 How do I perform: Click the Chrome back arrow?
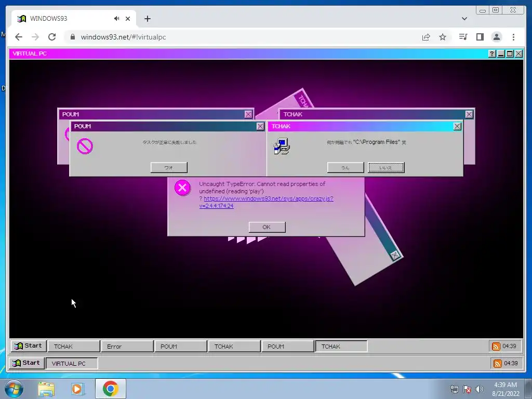tap(19, 37)
